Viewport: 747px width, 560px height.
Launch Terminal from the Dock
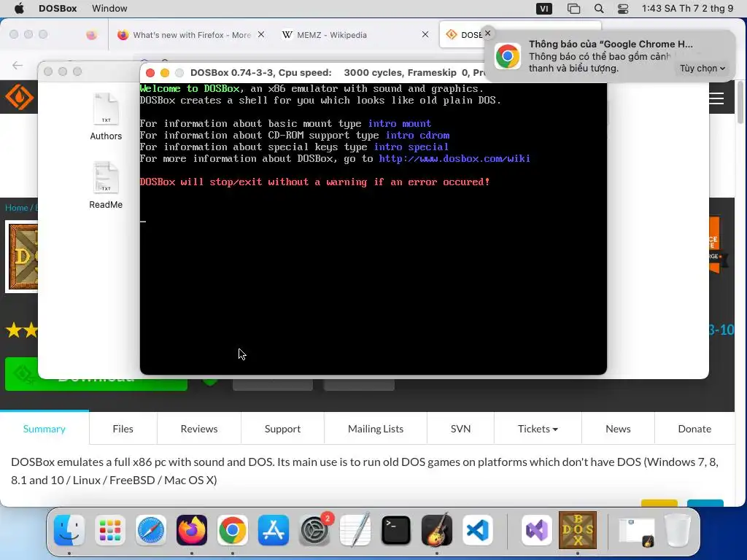(x=396, y=530)
